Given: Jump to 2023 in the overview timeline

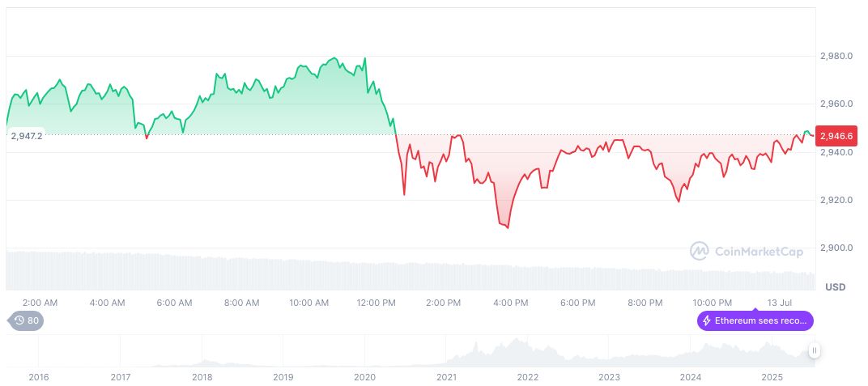Looking at the screenshot, I should click(609, 376).
